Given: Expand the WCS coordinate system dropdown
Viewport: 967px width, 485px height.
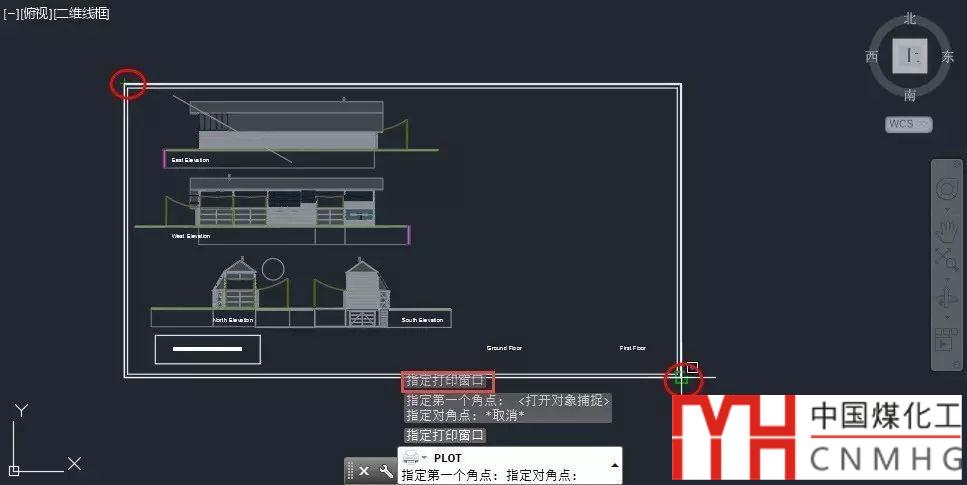Looking at the screenshot, I should tap(908, 124).
